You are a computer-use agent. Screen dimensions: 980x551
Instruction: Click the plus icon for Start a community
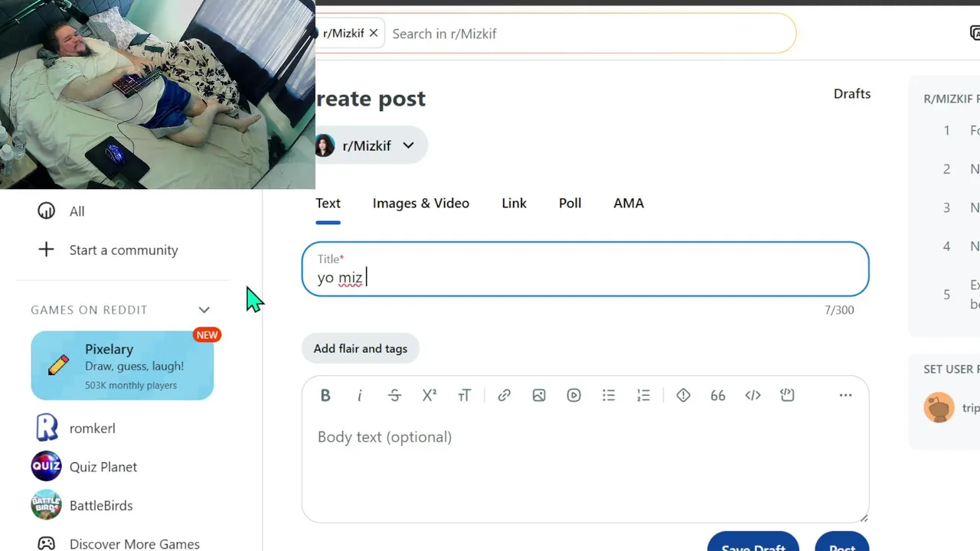tap(46, 249)
